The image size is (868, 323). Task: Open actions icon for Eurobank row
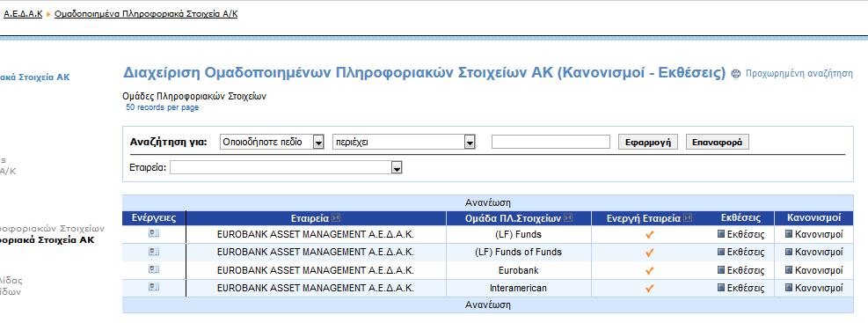pos(154,269)
